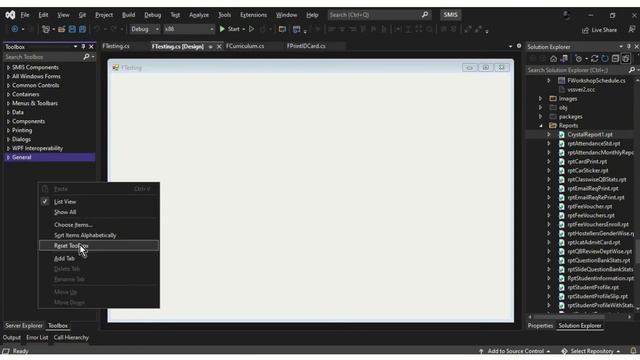Viewport: 640px width, 360px height.
Task: Click the Refresh icon in Solution Explorer
Action: (604, 59)
